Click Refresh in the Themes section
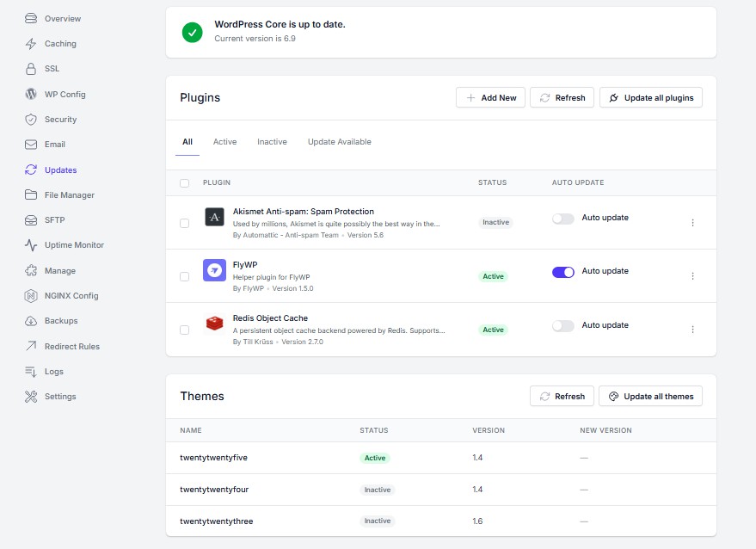Screen dimensions: 756x549 562,396
